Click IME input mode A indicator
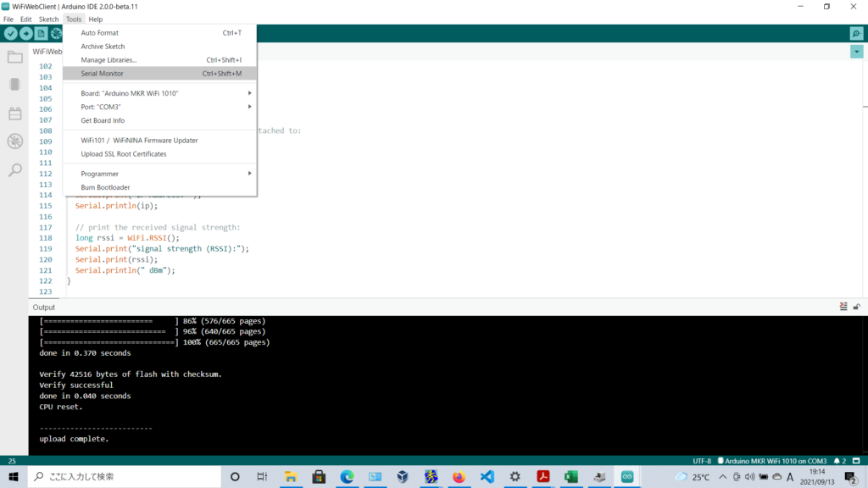This screenshot has width=868, height=488. pyautogui.click(x=790, y=476)
